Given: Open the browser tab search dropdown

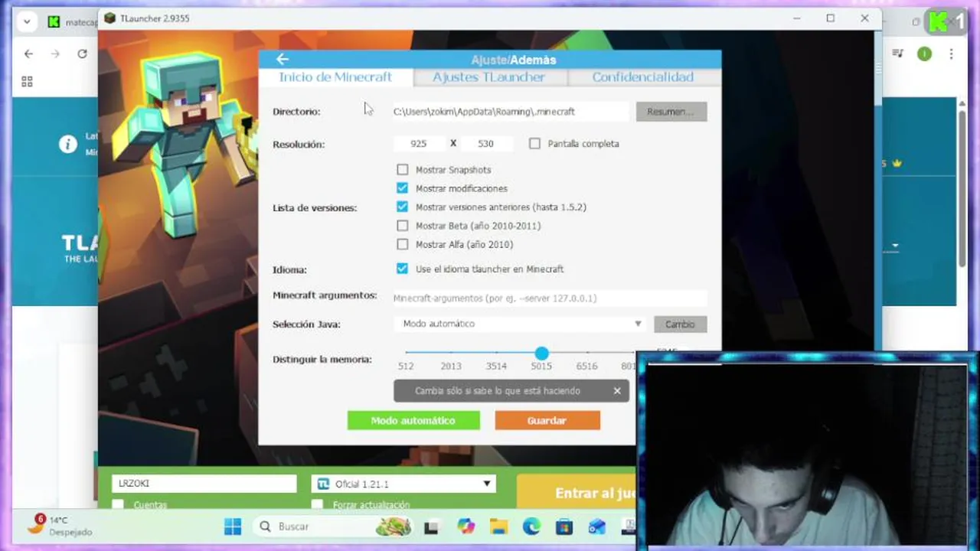Looking at the screenshot, I should coord(27,21).
